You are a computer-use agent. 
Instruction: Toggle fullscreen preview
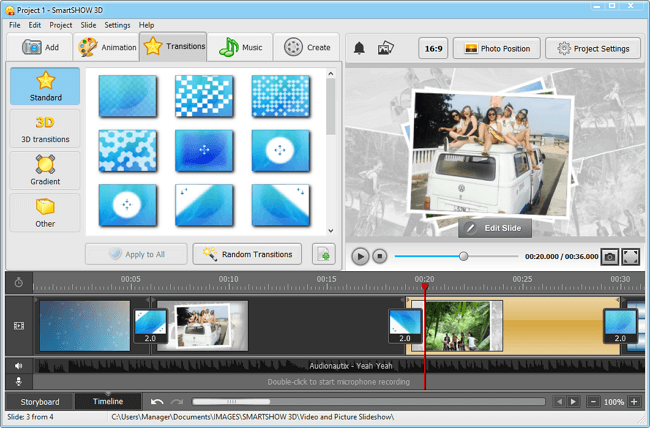[631, 257]
